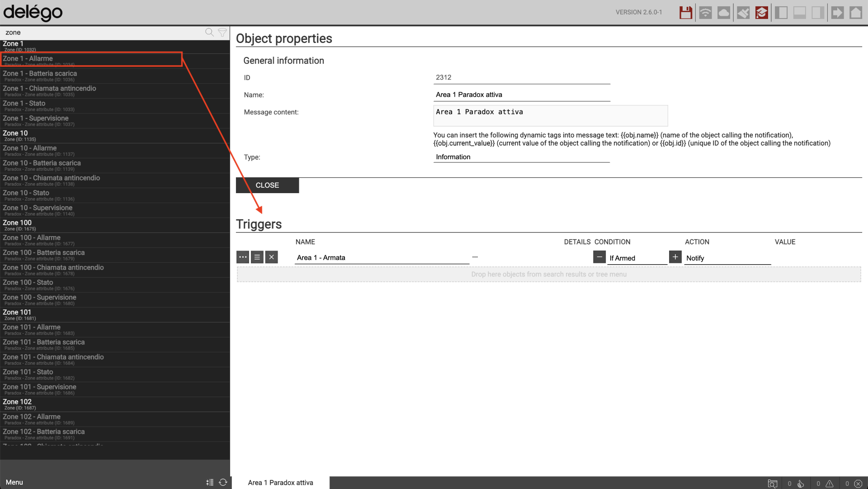Open the Notify action dropdown
The height and width of the screenshot is (489, 868).
click(x=727, y=258)
